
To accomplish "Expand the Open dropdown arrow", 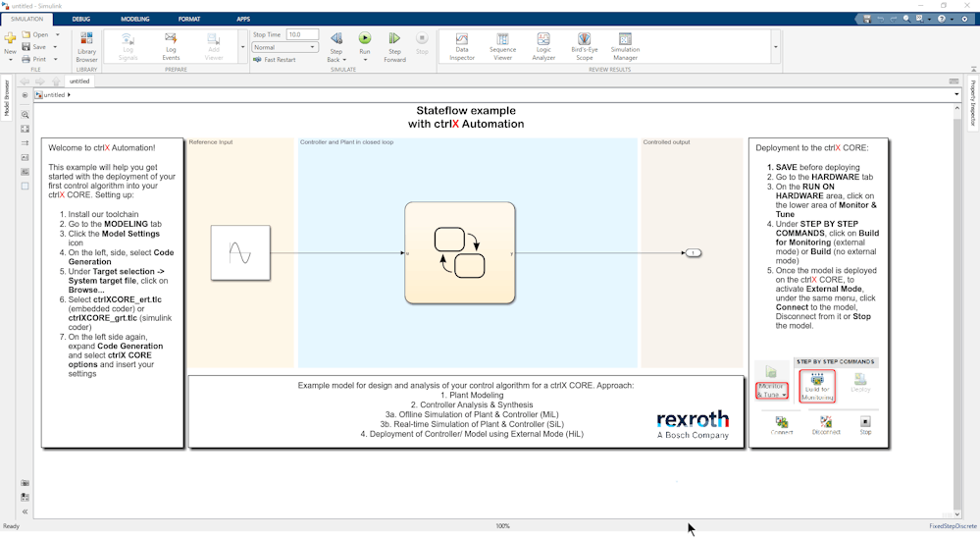I will pyautogui.click(x=58, y=34).
